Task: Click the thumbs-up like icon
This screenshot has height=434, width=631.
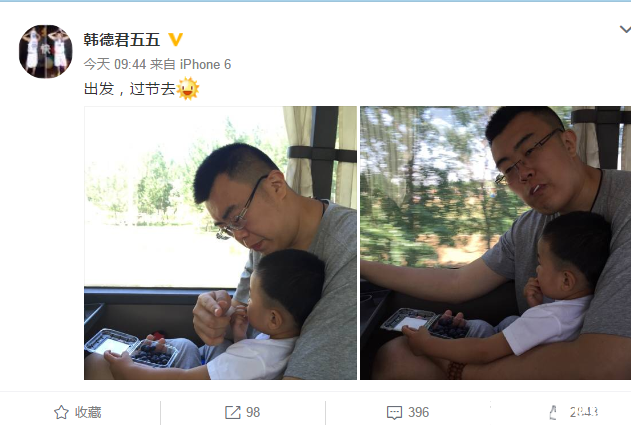Action: 553,412
